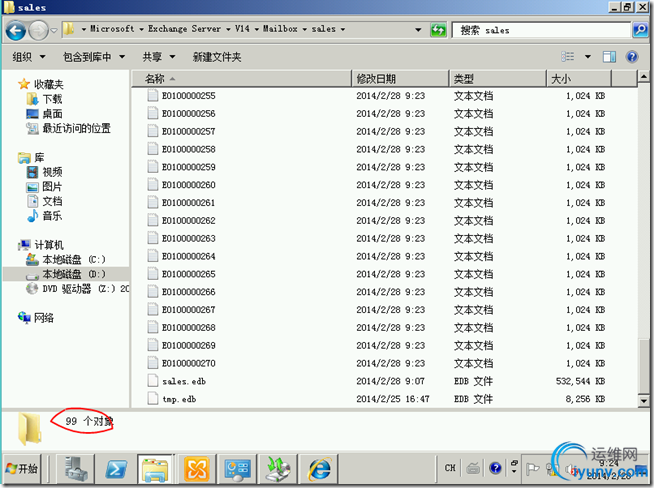Select 计算机 in navigation pane
Image resolution: width=654 pixels, height=488 pixels.
(48, 245)
